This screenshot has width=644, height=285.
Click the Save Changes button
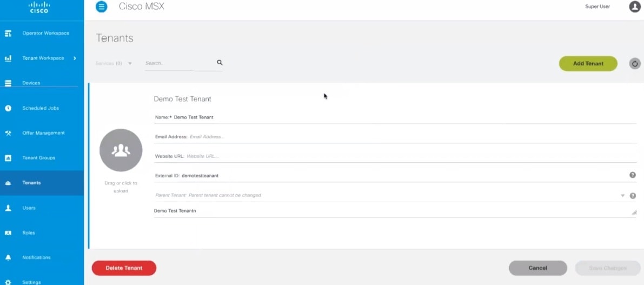coord(607,268)
